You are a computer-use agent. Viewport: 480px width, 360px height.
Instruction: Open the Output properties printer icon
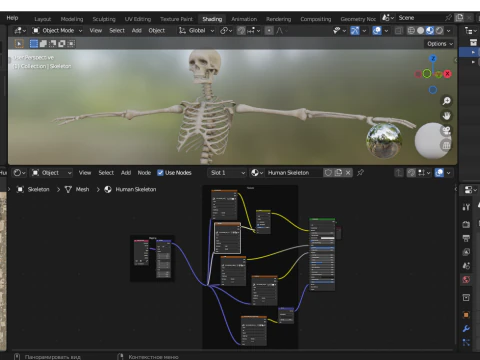coord(466,238)
